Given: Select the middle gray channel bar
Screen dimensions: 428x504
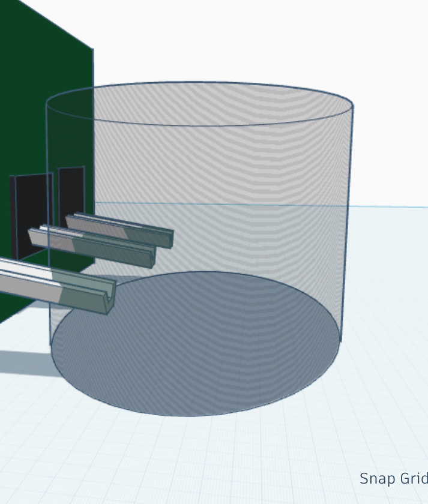Looking at the screenshot, I should [93, 247].
